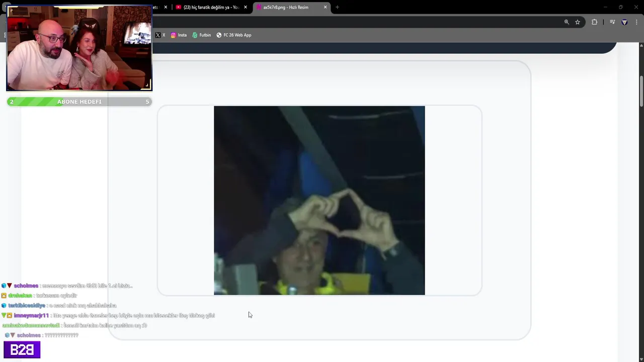Open the Futbin bookmark
The width and height of the screenshot is (644, 362).
[201, 35]
